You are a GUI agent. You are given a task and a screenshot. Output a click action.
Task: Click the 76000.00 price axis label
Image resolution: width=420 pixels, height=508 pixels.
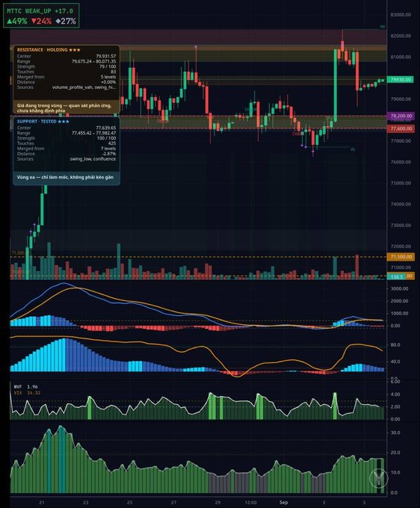click(401, 162)
